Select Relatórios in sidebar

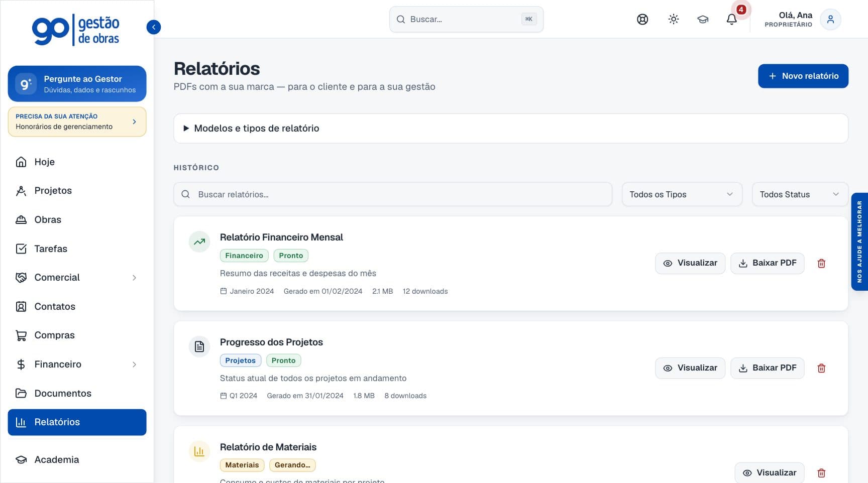coord(77,422)
